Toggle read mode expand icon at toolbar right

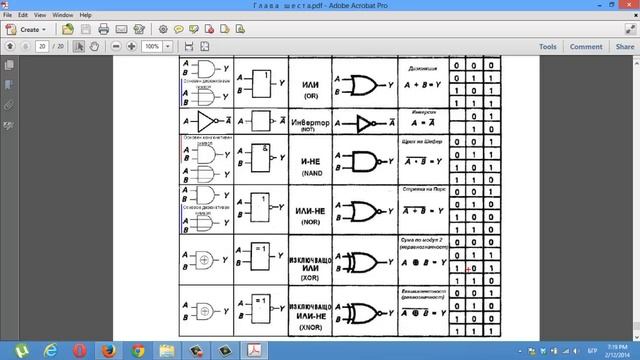[630, 29]
